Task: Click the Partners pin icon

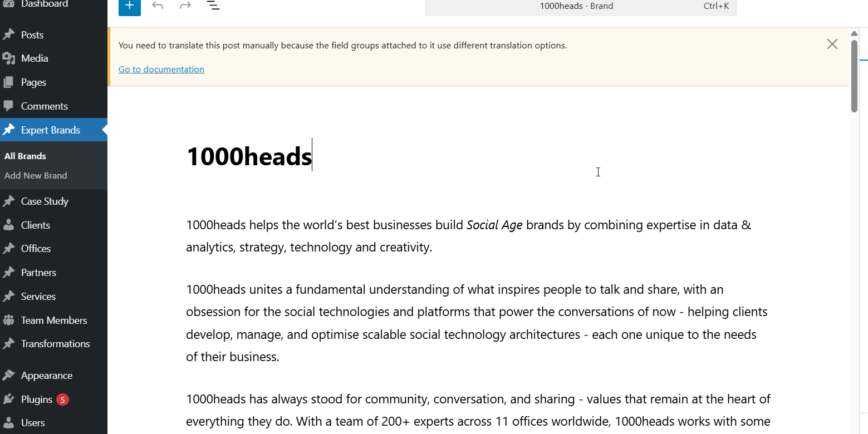Action: click(8, 272)
